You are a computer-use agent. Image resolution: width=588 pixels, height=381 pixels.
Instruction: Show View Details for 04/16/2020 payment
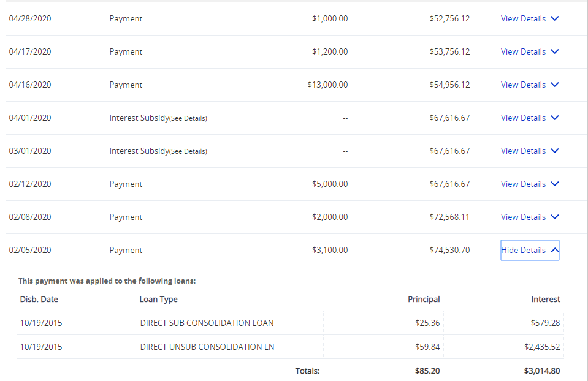523,85
